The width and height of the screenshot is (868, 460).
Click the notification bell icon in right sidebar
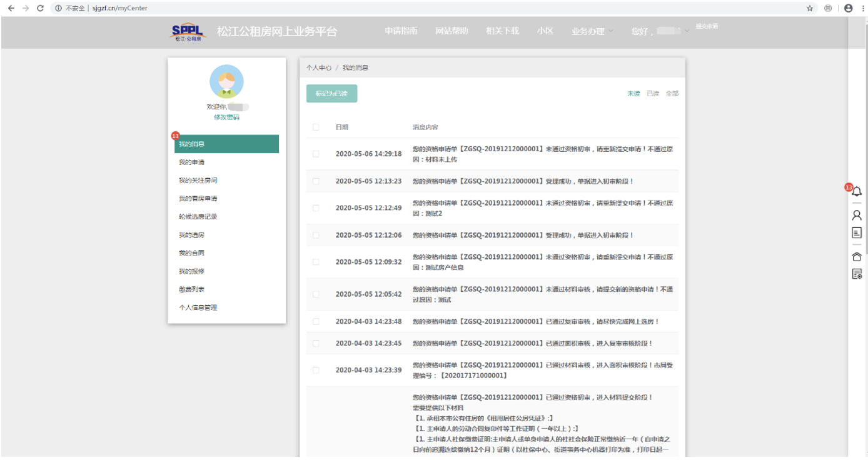857,192
